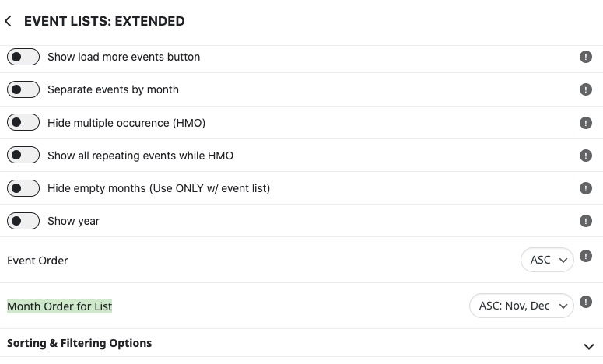
Task: Toggle the Show year switch
Action: click(23, 221)
